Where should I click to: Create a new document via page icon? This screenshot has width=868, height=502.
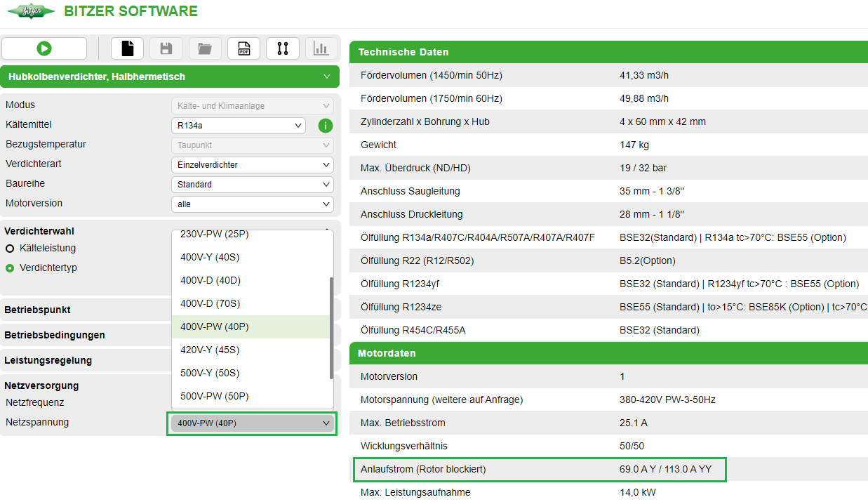(127, 48)
